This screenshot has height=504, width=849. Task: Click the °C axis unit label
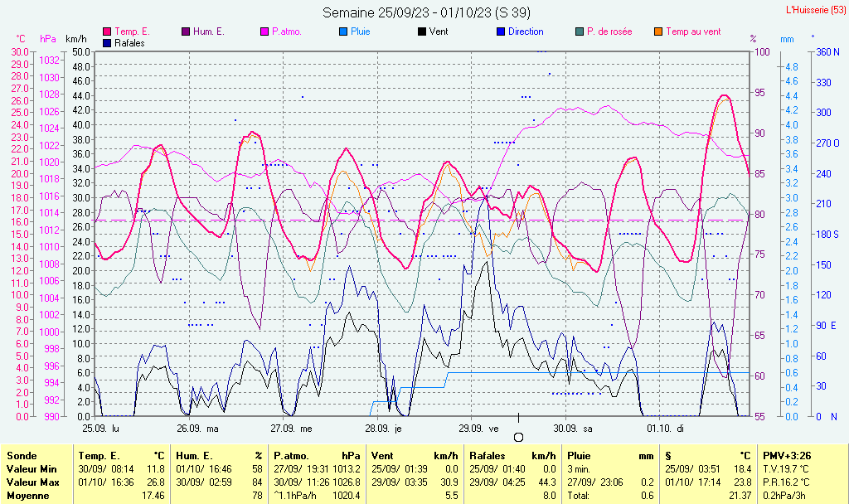coord(21,39)
